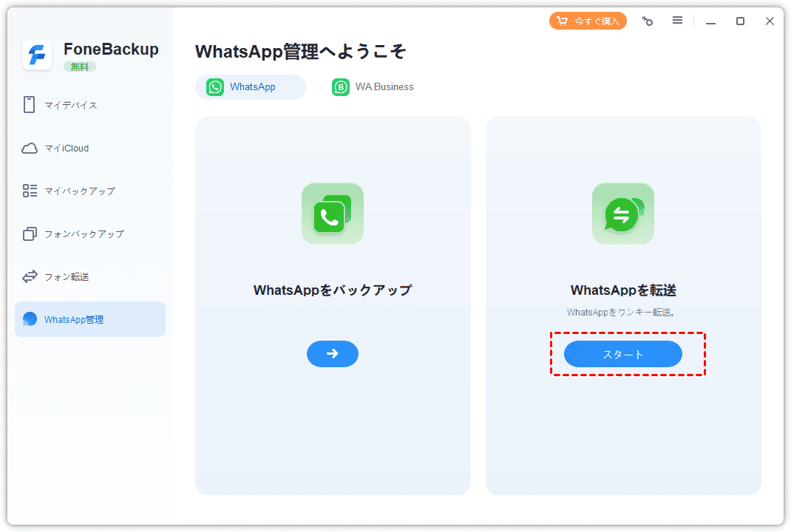Open the hamburger menu icon

point(677,20)
